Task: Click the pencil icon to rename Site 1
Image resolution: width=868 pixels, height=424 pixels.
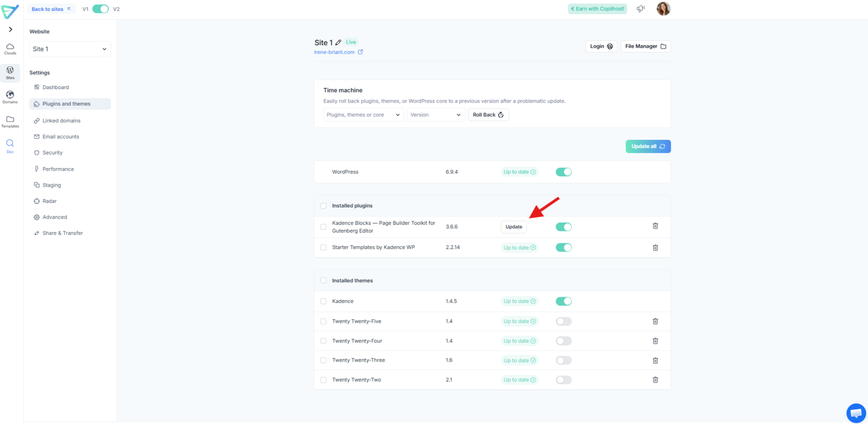Action: click(339, 42)
